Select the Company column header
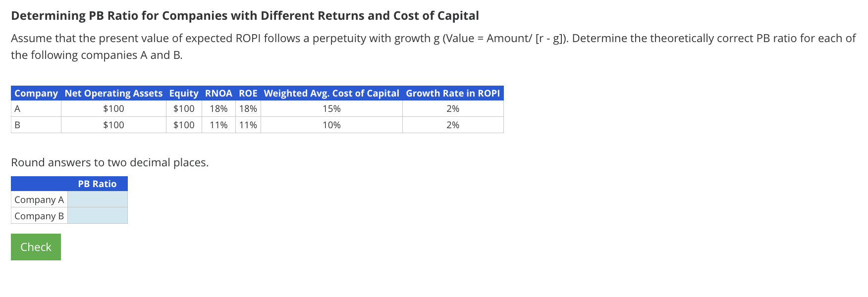This screenshot has height=297, width=868. (35, 93)
